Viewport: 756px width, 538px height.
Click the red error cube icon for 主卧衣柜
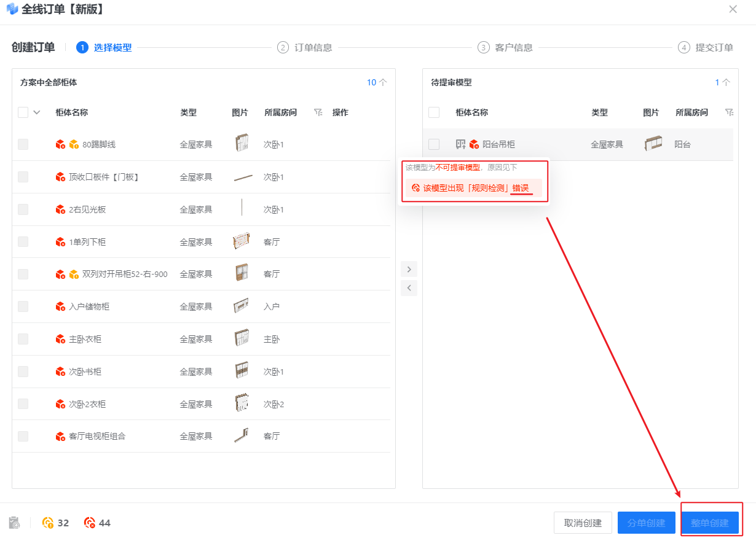(60, 339)
